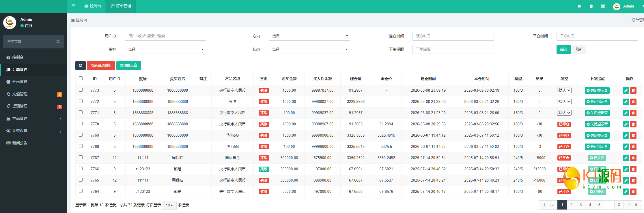Image resolution: width=644 pixels, height=213 pixels.
Task: Open the records-per-page 10 dropdown
Action: [x=169, y=205]
